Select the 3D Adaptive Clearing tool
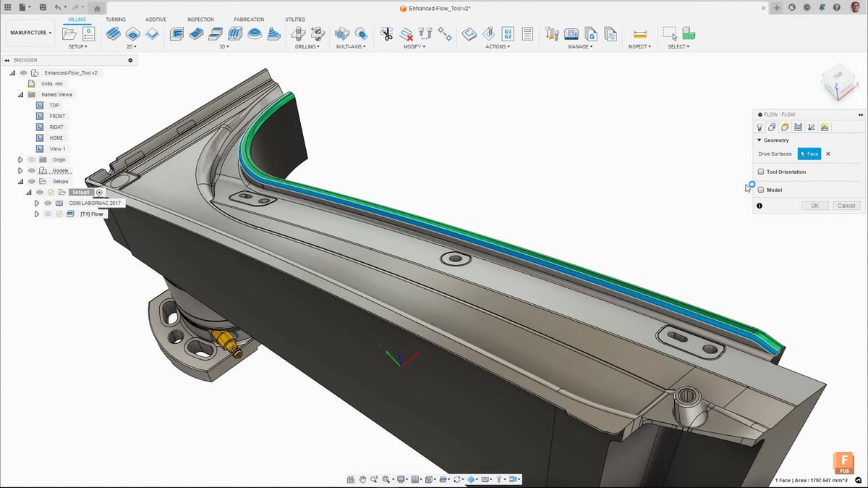The height and width of the screenshot is (488, 868). (176, 33)
